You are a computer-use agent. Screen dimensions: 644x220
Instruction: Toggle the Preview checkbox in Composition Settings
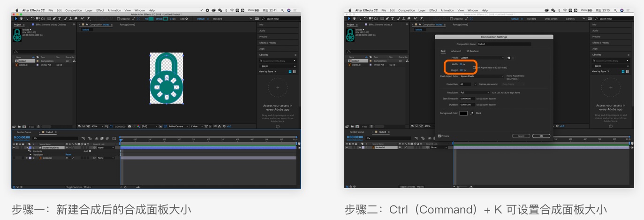(439, 136)
